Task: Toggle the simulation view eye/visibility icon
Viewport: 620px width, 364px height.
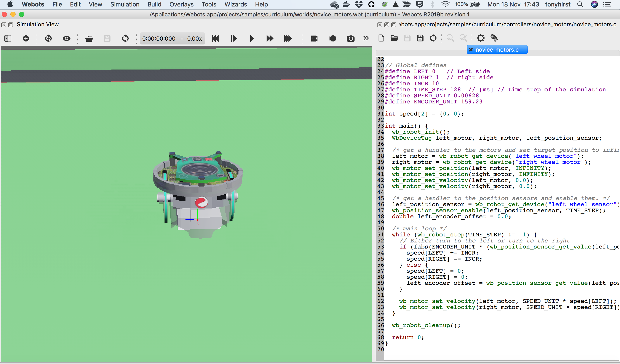Action: (66, 39)
